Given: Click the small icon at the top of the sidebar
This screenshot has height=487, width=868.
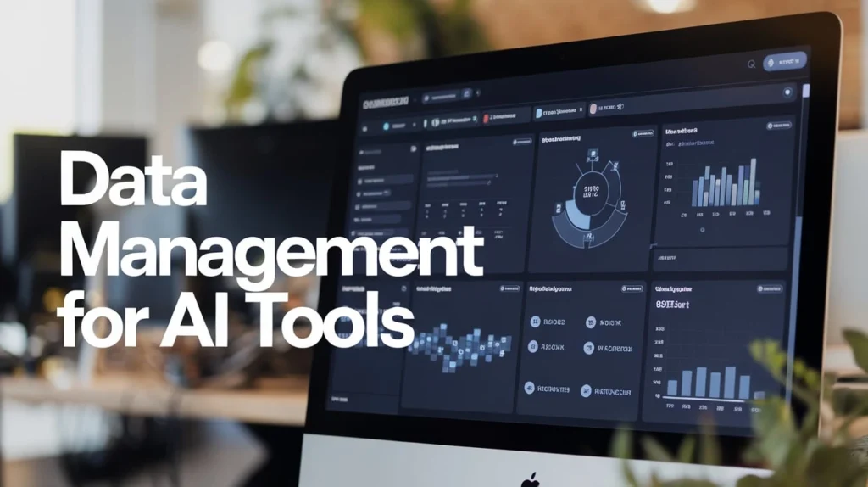Looking at the screenshot, I should click(413, 149).
